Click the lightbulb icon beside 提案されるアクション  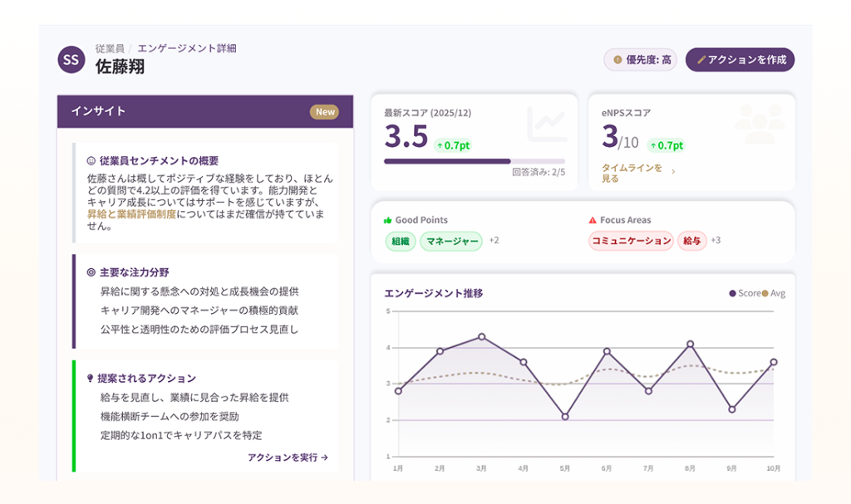pyautogui.click(x=91, y=378)
